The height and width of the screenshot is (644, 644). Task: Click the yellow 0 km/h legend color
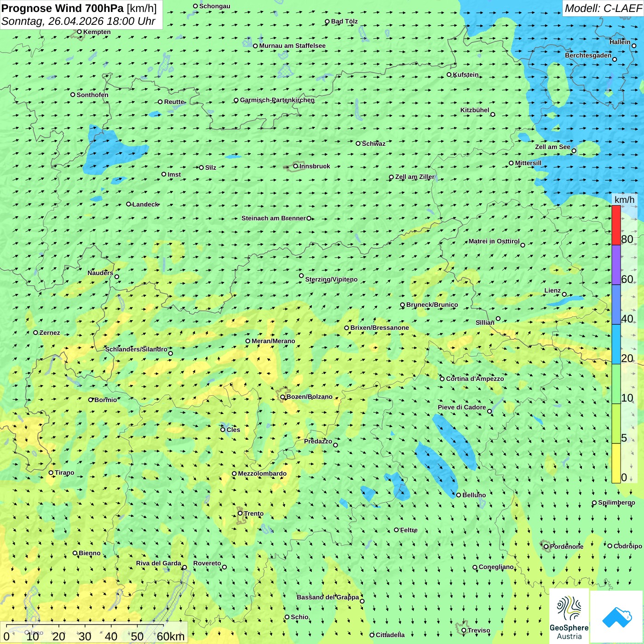tap(616, 463)
